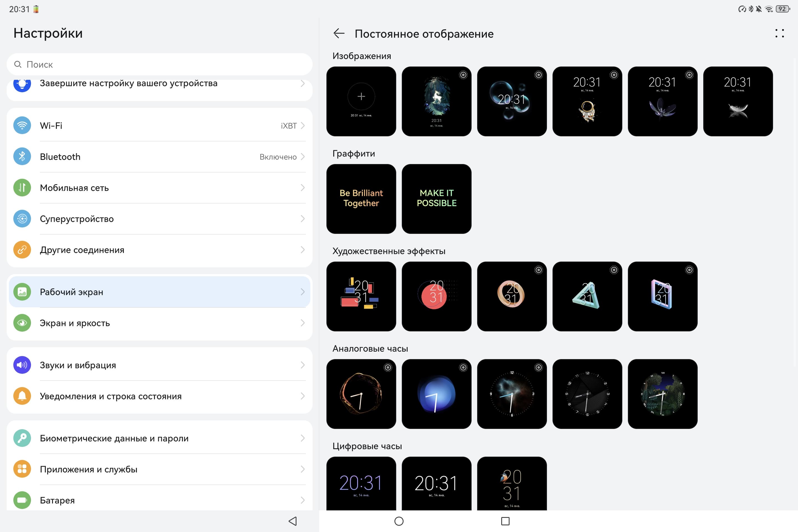Open recent apps square button

tap(505, 521)
